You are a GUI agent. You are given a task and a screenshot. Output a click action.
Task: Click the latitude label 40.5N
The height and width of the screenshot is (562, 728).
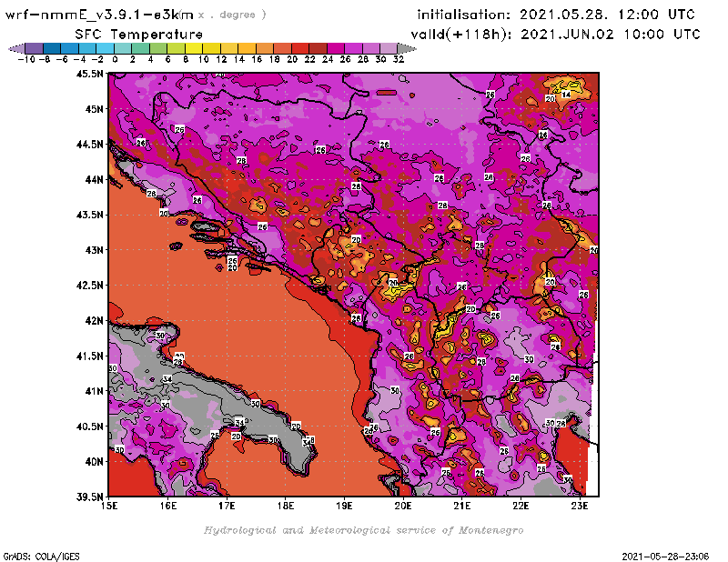90,427
